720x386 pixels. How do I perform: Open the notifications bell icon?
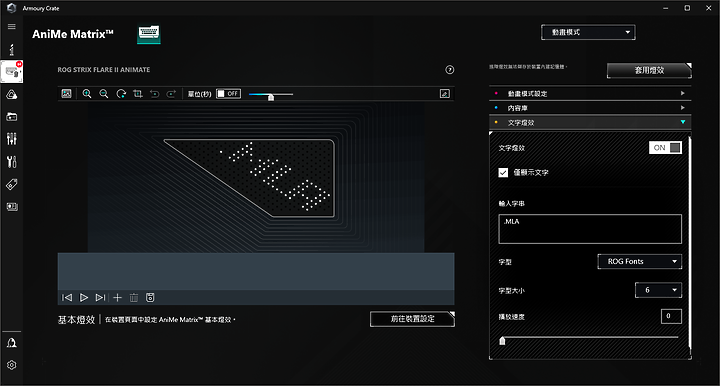coord(11,343)
